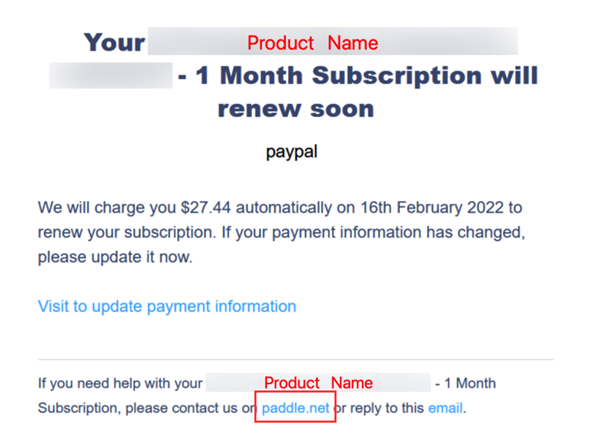The width and height of the screenshot is (600, 429).
Task: Click 'Subscription, please contact us' footer text
Action: 138,408
